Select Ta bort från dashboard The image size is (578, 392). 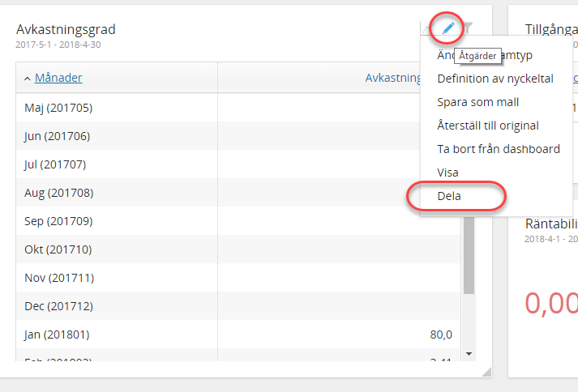click(x=498, y=149)
